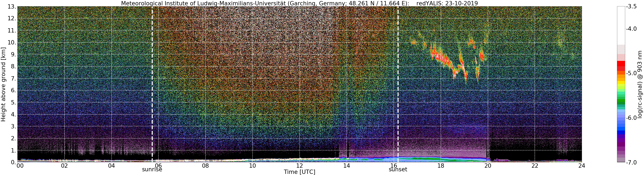Image resolution: width=644 pixels, height=176 pixels.
Task: Click the height tick label '11.'
Action: [x=12, y=31]
